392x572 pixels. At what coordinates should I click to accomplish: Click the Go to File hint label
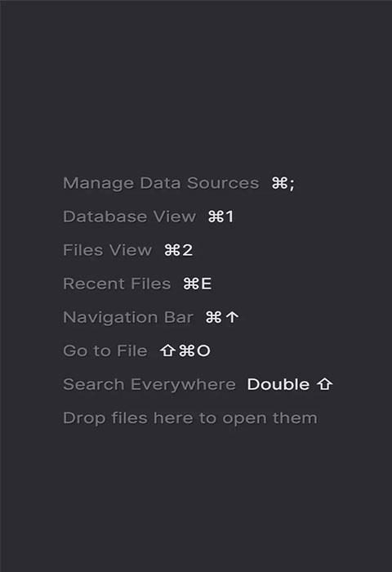(x=105, y=351)
